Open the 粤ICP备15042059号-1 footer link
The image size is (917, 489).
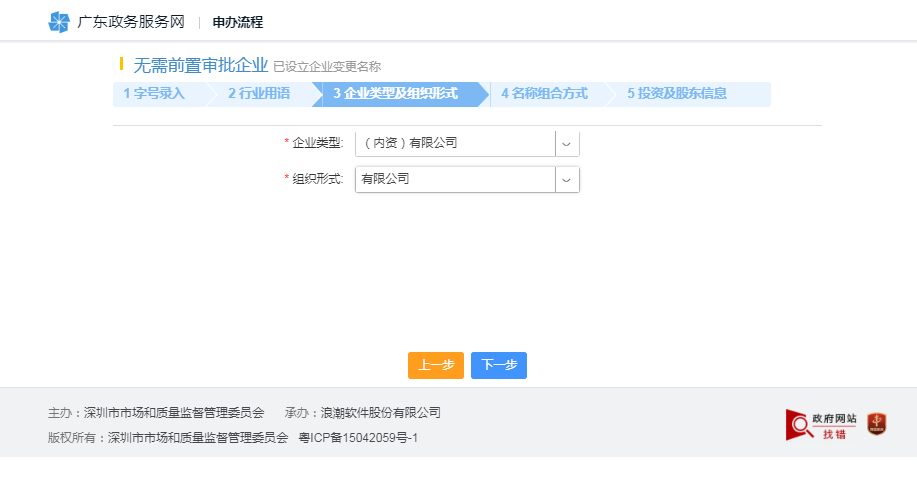pos(358,438)
